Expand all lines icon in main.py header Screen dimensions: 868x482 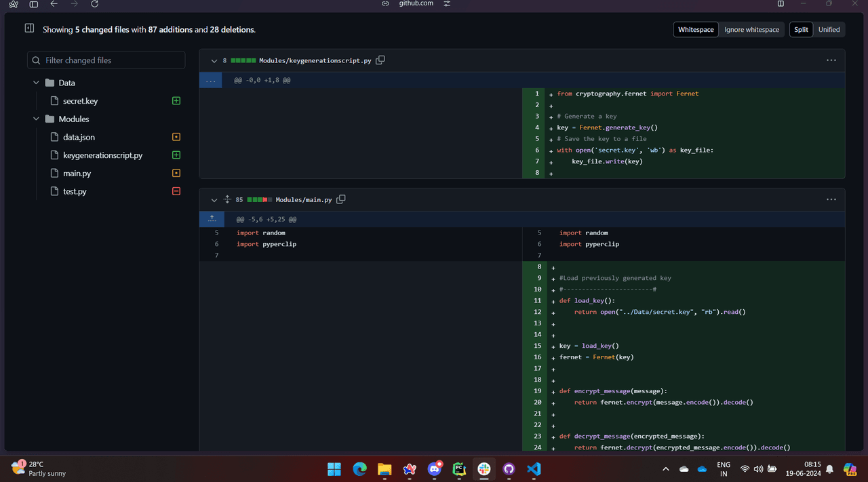point(227,200)
